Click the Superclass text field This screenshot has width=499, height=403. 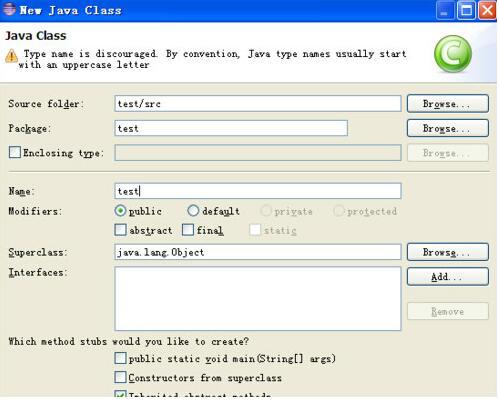click(258, 252)
